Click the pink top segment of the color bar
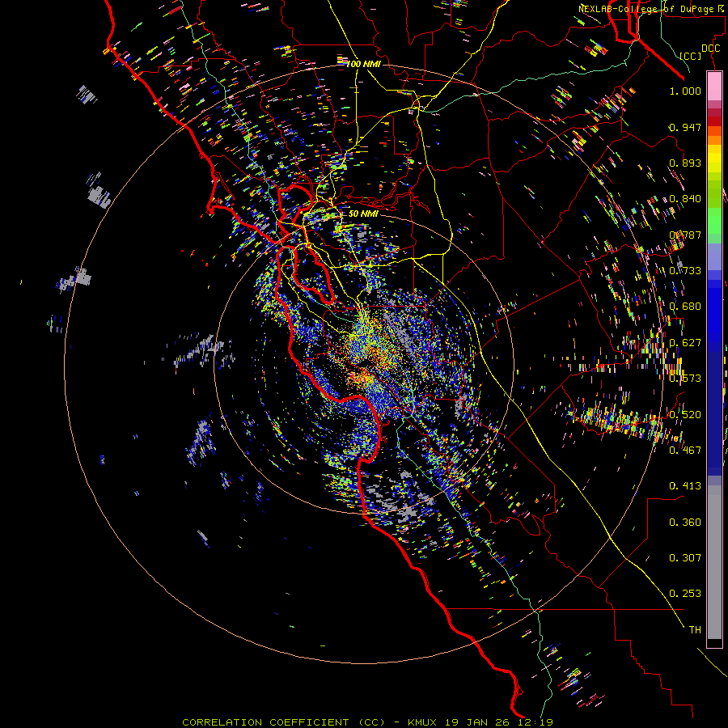 714,86
